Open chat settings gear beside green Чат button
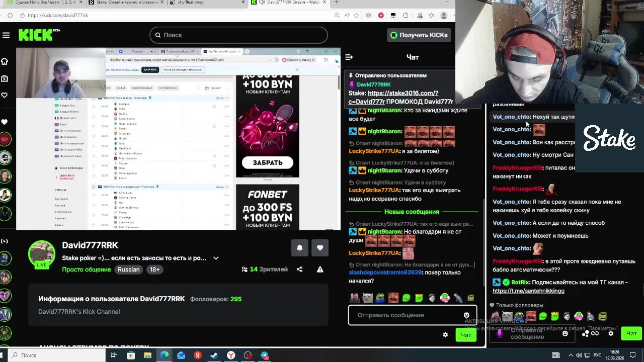 (x=445, y=335)
